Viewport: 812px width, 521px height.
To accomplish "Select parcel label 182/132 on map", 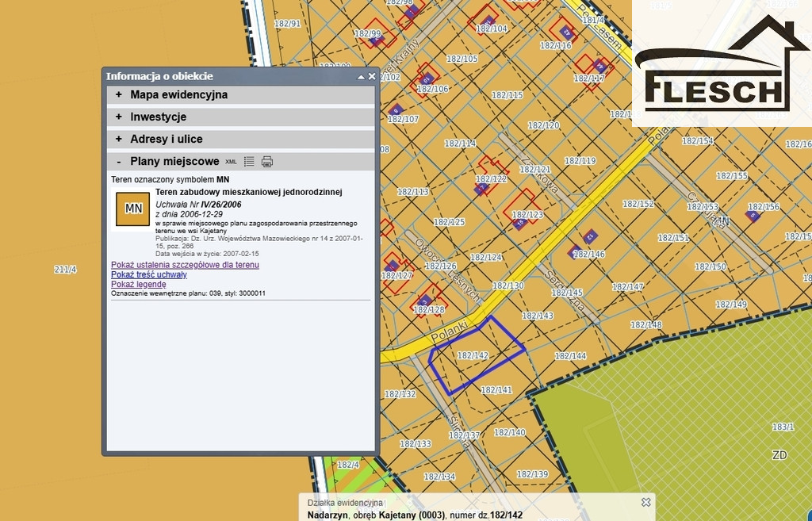I will 400,394.
